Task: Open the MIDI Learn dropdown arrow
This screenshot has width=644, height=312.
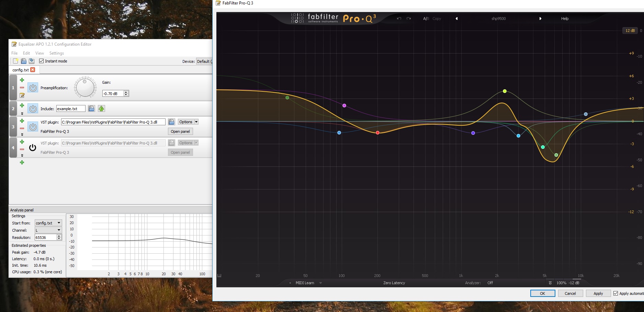Action: coord(320,283)
